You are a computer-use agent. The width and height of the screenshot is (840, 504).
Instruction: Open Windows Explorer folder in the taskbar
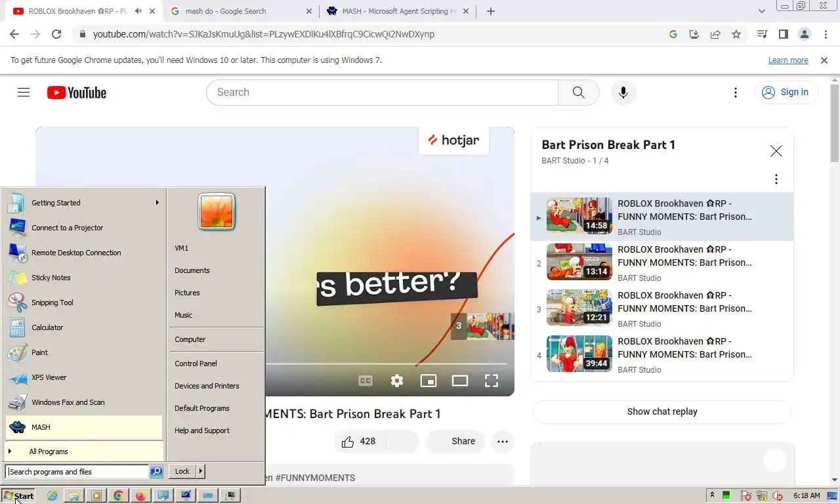74,495
